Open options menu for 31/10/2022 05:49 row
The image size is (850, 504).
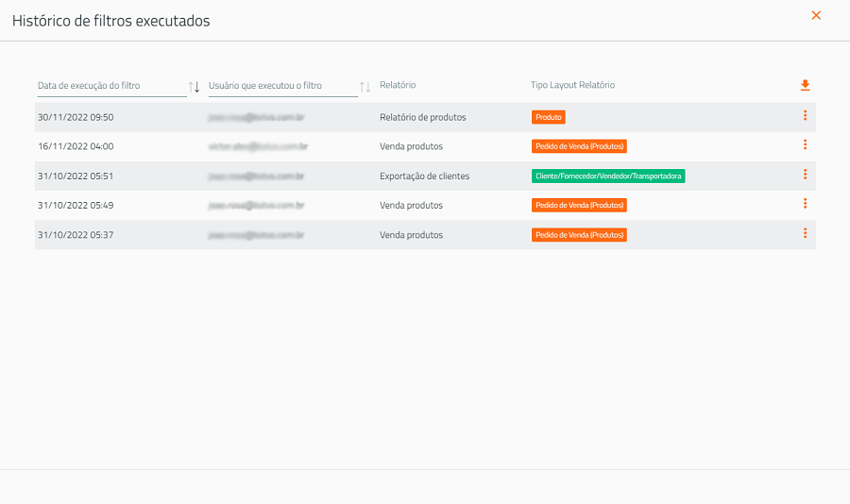(805, 203)
